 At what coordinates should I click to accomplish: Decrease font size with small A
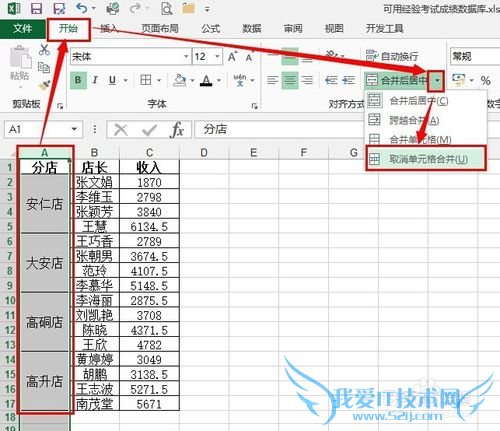[x=249, y=57]
